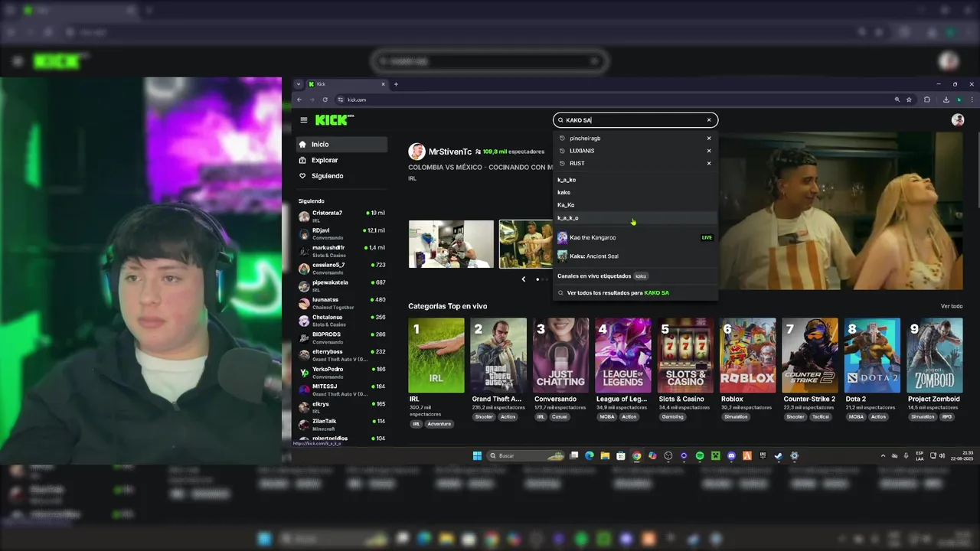Reload the kick.com page
The width and height of the screenshot is (980, 551).
click(x=325, y=99)
